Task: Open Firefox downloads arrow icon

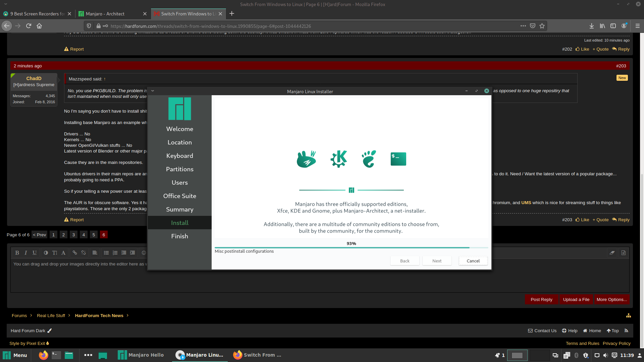Action: [592, 26]
